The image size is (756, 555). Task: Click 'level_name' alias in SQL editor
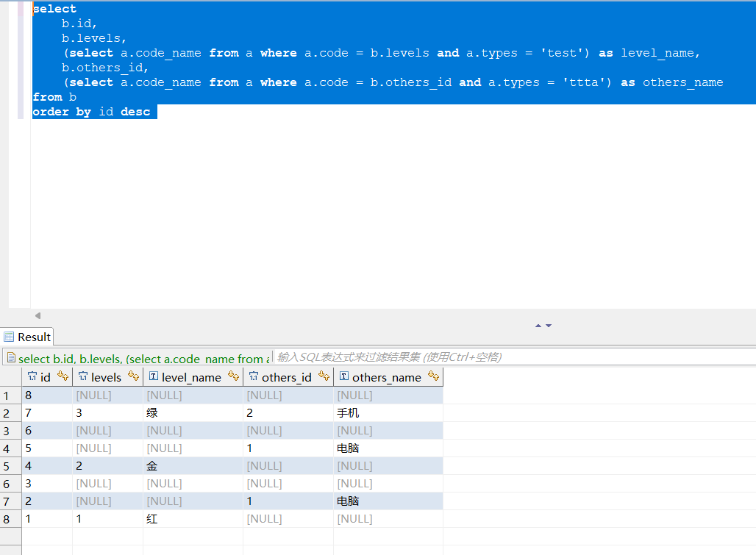pos(657,53)
